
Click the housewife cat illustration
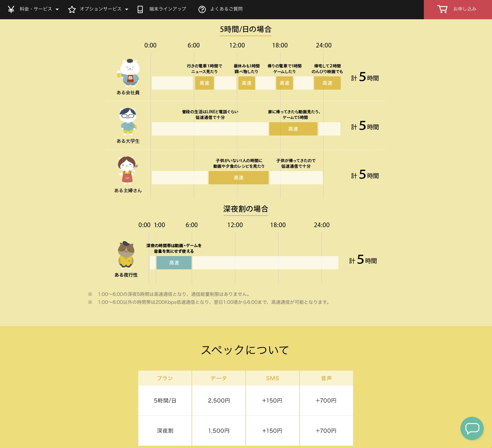click(x=127, y=170)
